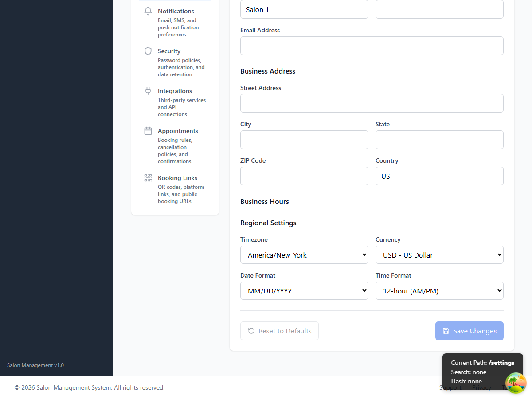Open the Time Format dropdown

click(439, 290)
